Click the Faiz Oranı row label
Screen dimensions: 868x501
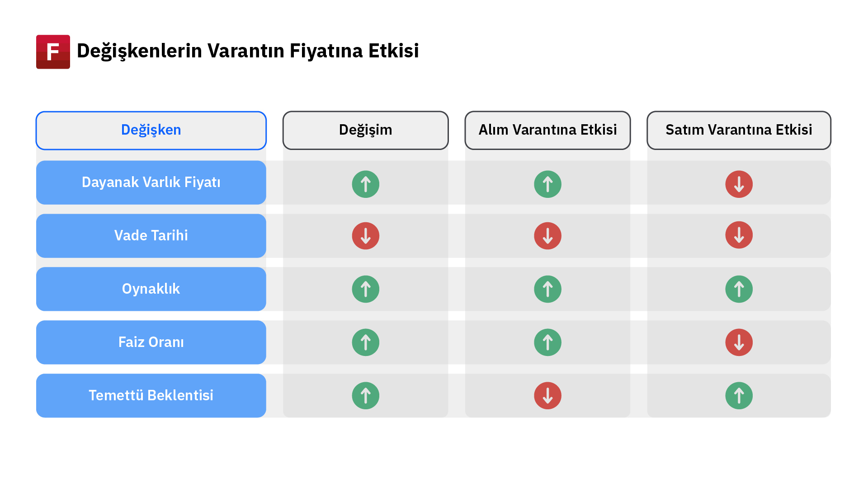pyautogui.click(x=151, y=342)
